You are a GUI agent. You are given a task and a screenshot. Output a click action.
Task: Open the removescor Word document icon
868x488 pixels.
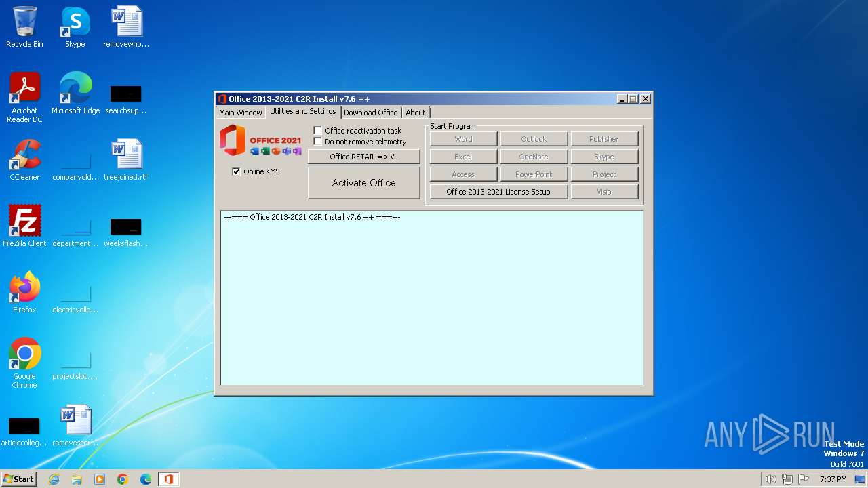pyautogui.click(x=75, y=426)
